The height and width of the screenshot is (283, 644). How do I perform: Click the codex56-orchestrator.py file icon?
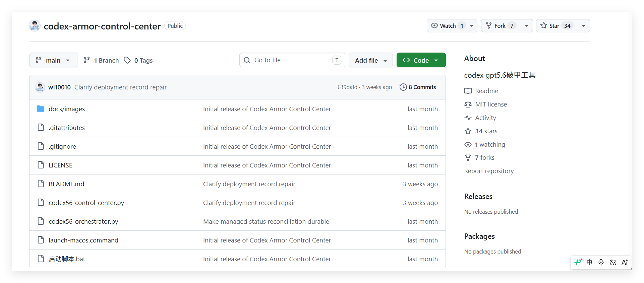click(41, 221)
